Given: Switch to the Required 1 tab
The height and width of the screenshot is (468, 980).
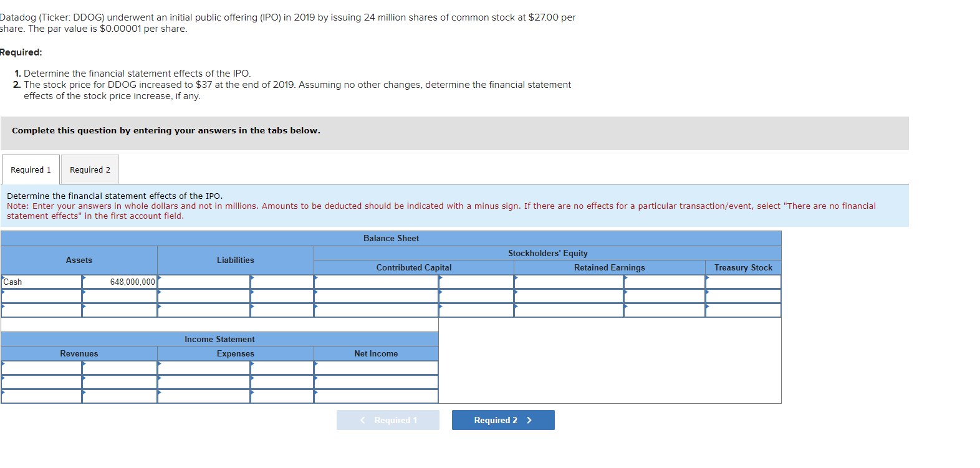Looking at the screenshot, I should tap(31, 170).
